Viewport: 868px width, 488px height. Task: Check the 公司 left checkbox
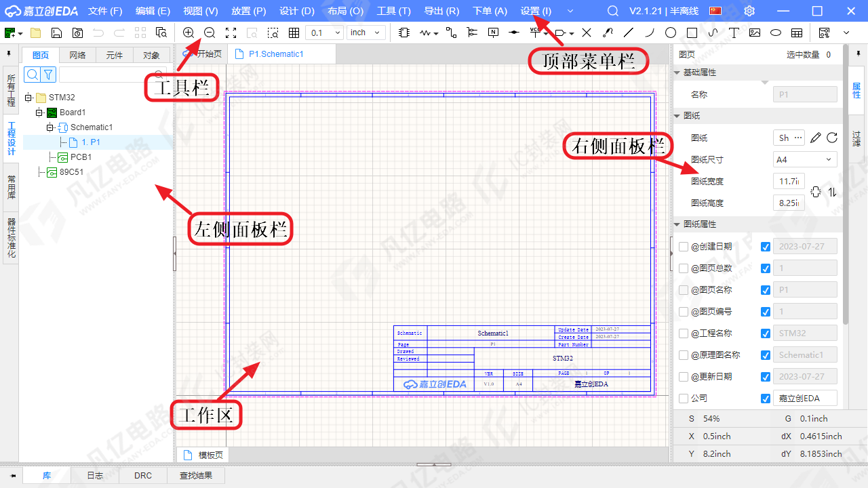click(x=684, y=399)
